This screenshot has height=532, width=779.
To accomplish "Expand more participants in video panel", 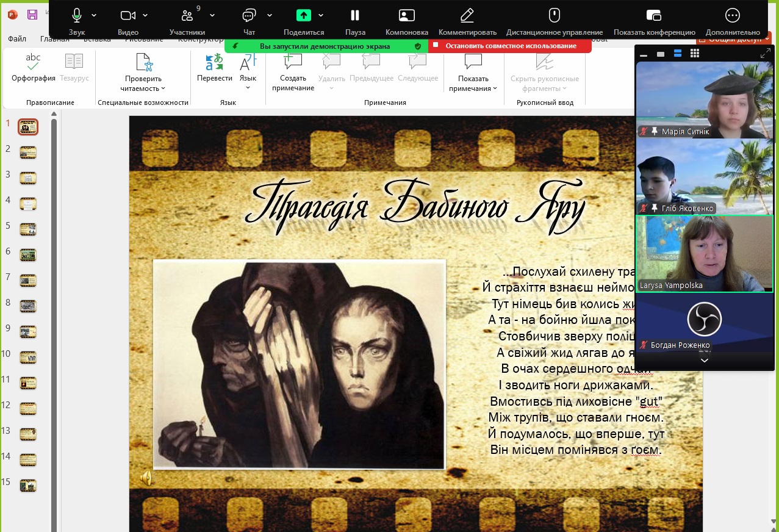I will tap(704, 361).
